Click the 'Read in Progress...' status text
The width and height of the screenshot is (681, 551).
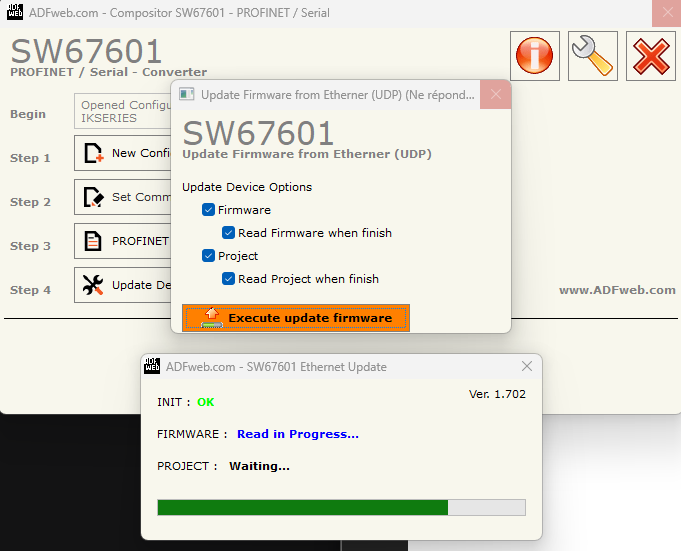[298, 434]
